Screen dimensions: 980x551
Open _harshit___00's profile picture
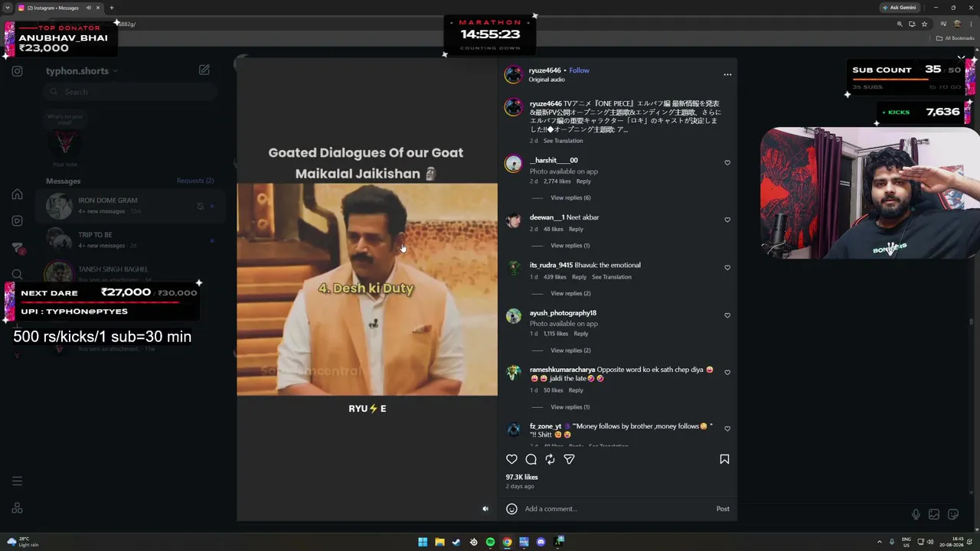click(513, 164)
